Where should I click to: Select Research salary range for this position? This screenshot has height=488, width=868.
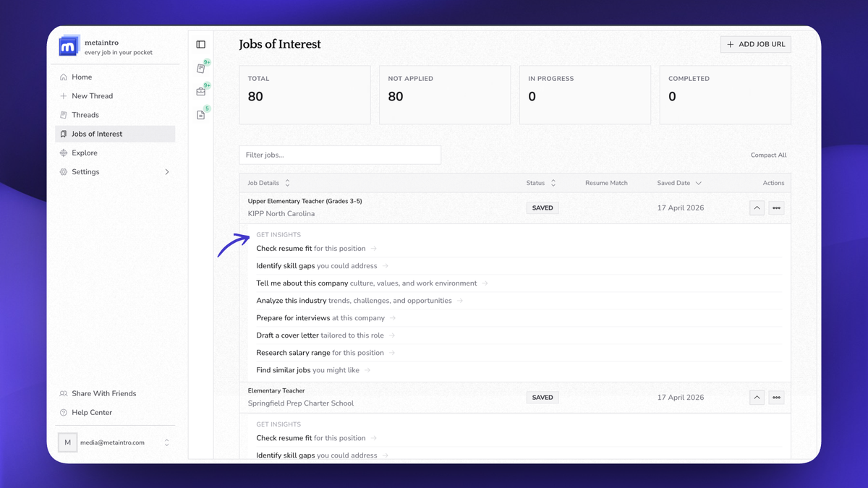(x=325, y=353)
